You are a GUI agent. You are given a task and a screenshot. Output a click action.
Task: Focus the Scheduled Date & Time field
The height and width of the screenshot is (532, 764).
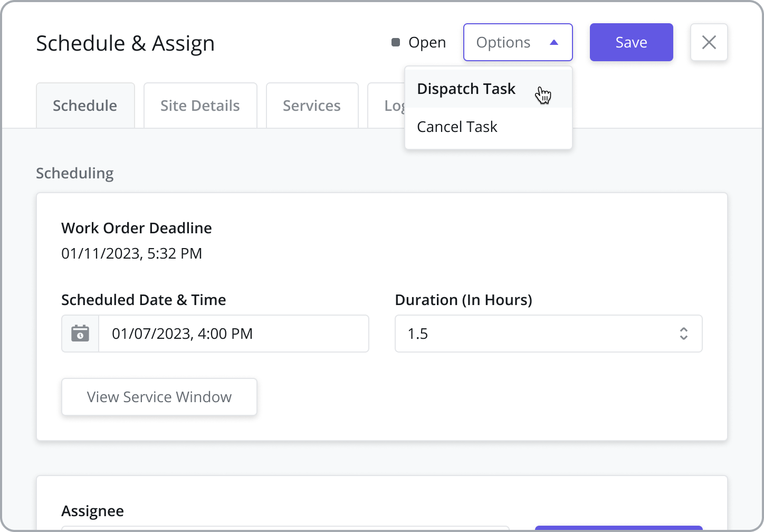coord(233,334)
